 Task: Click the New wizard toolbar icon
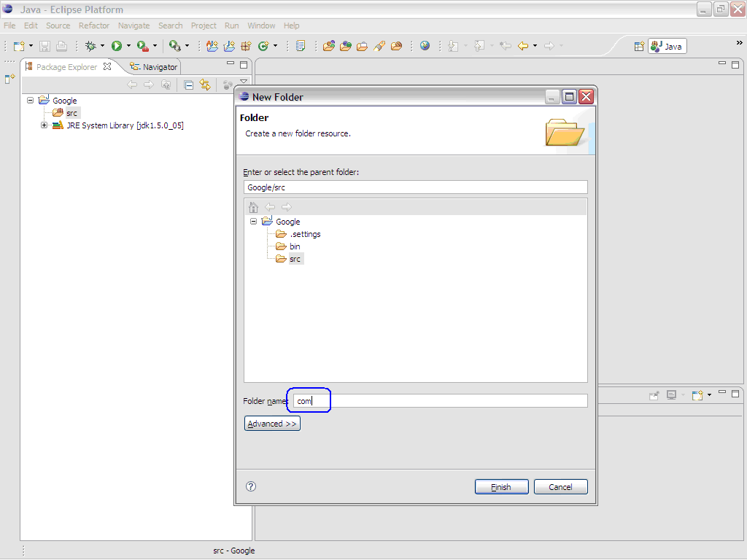(x=18, y=46)
